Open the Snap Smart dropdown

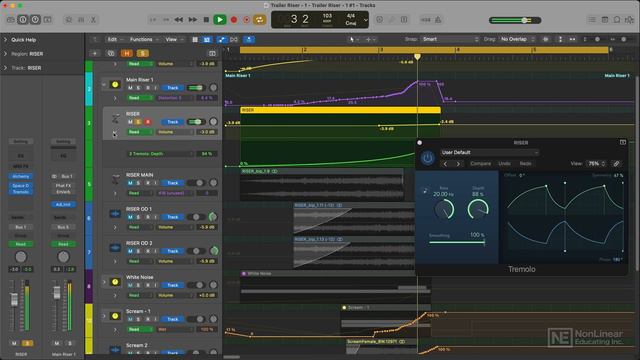coord(450,39)
